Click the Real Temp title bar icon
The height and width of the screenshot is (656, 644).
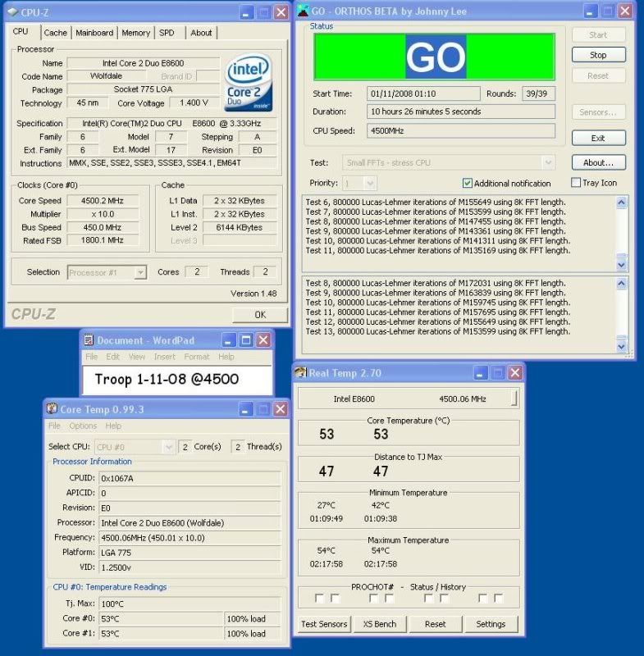click(x=301, y=373)
